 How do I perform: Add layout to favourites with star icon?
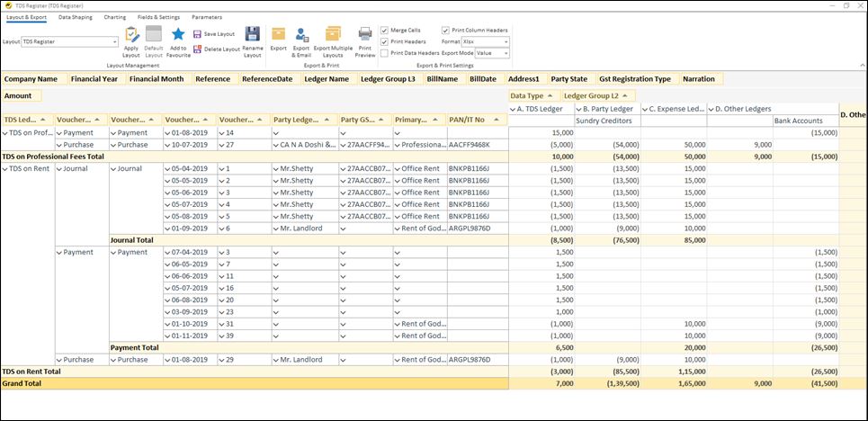[178, 34]
